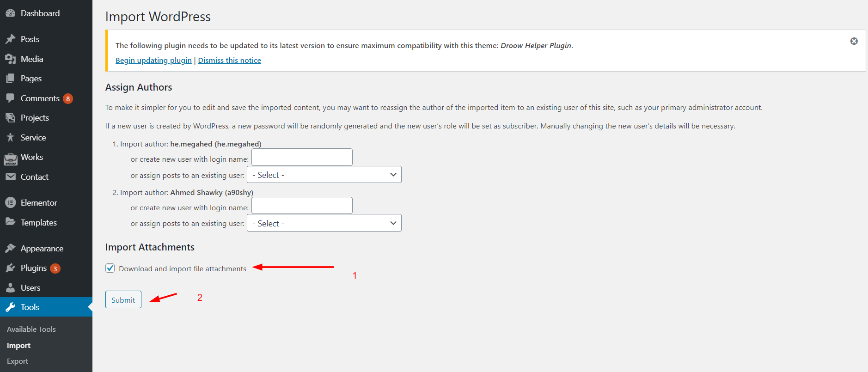Click the Dashboard gauge icon
The height and width of the screenshot is (372, 868).
tap(10, 13)
